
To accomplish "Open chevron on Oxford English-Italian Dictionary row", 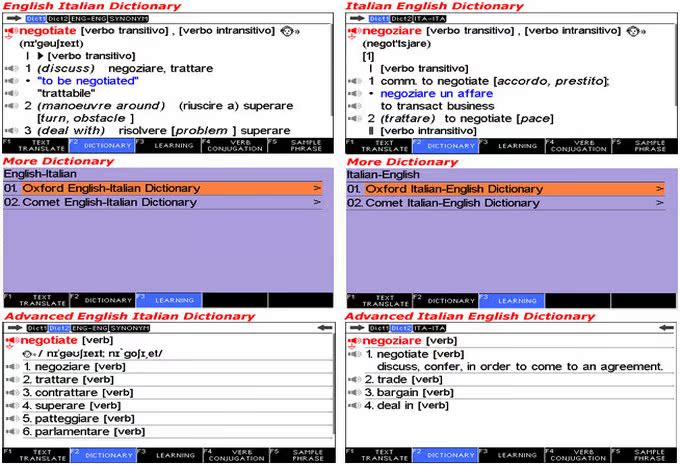I will 317,188.
